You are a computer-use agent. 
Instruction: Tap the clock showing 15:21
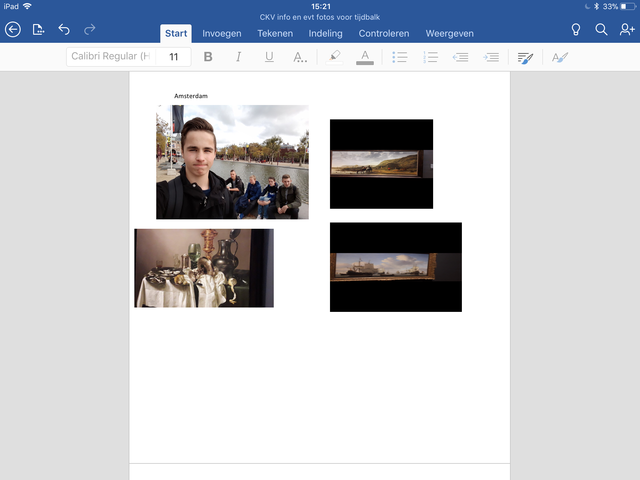tap(321, 6)
